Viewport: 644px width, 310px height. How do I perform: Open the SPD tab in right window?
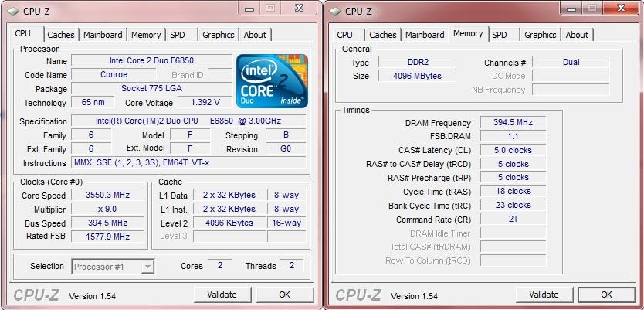tap(500, 35)
